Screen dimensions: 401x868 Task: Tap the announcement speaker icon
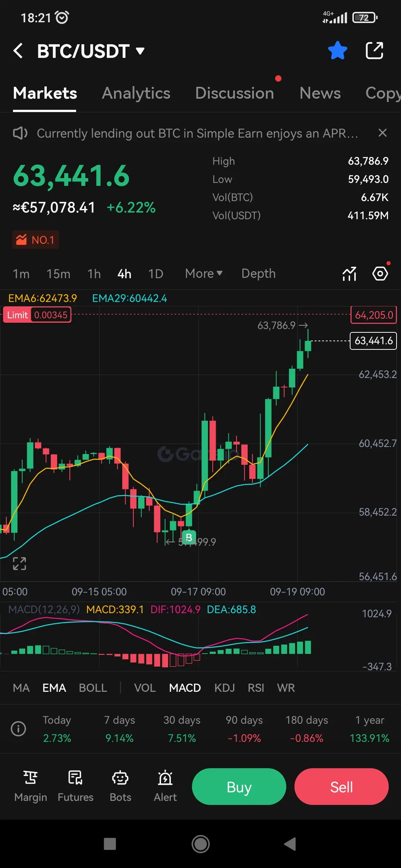[20, 133]
